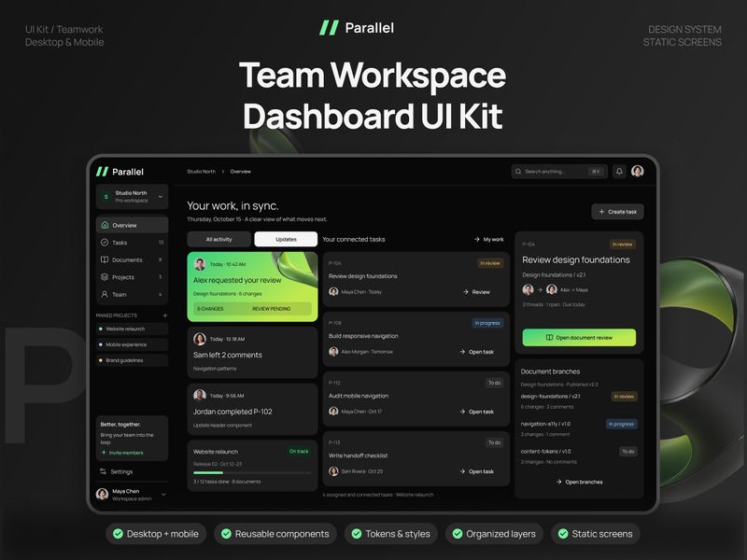Screen dimensions: 747x560
Task: Open Website relaunch pinned project
Action: [132, 329]
